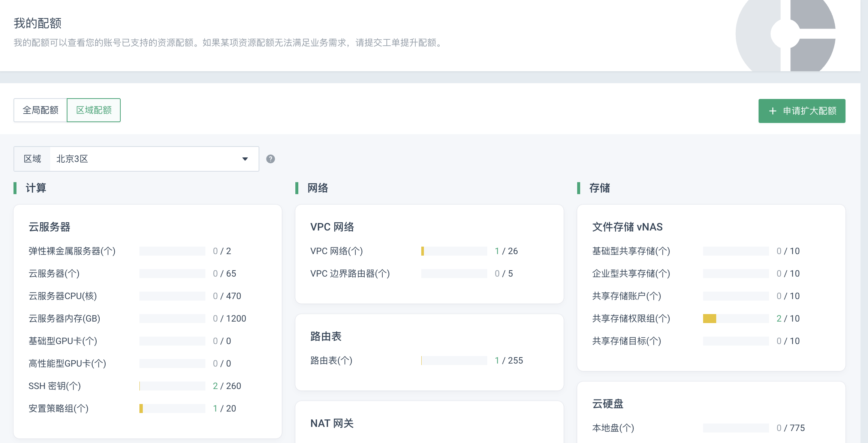Click SSH 密钥 used count 2
The image size is (868, 443).
[215, 386]
